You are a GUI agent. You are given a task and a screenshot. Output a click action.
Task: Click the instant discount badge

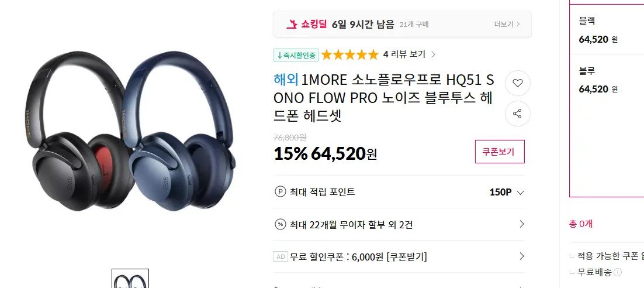(296, 54)
